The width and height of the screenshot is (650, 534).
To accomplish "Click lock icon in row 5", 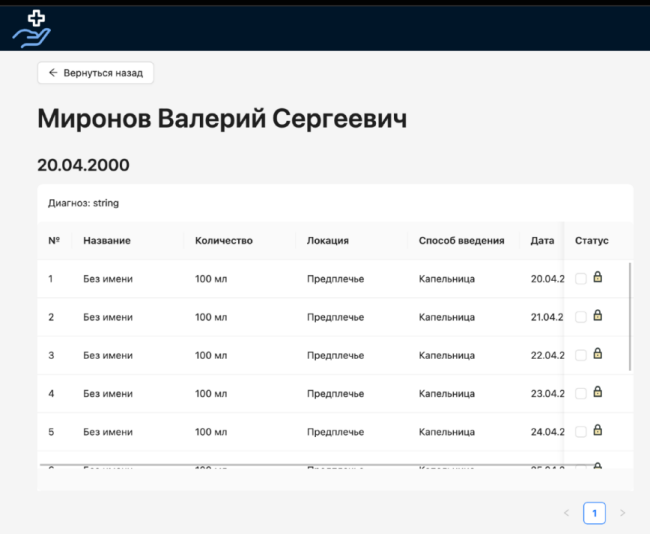I will coord(597,430).
